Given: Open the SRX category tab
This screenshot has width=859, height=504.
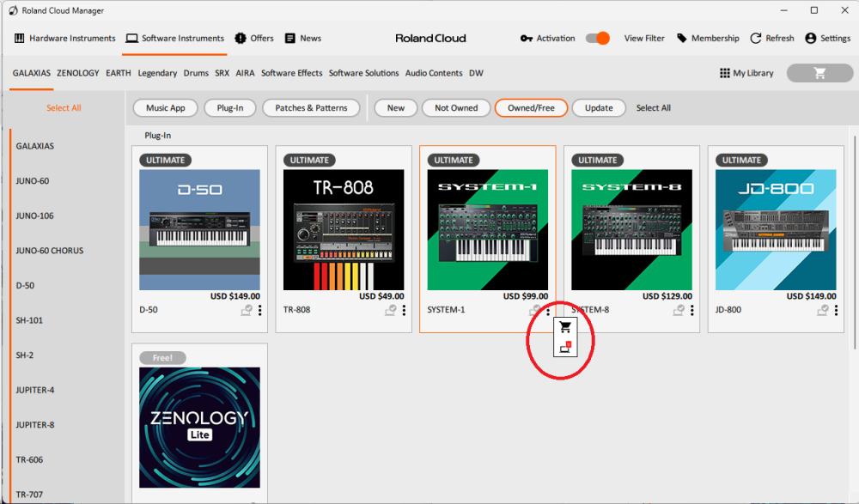Looking at the screenshot, I should point(222,73).
